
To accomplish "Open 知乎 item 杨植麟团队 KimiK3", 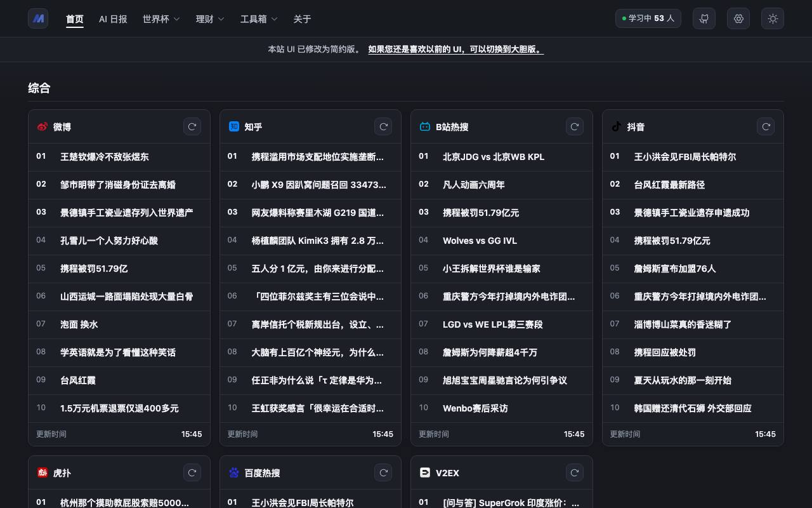I will point(310,241).
